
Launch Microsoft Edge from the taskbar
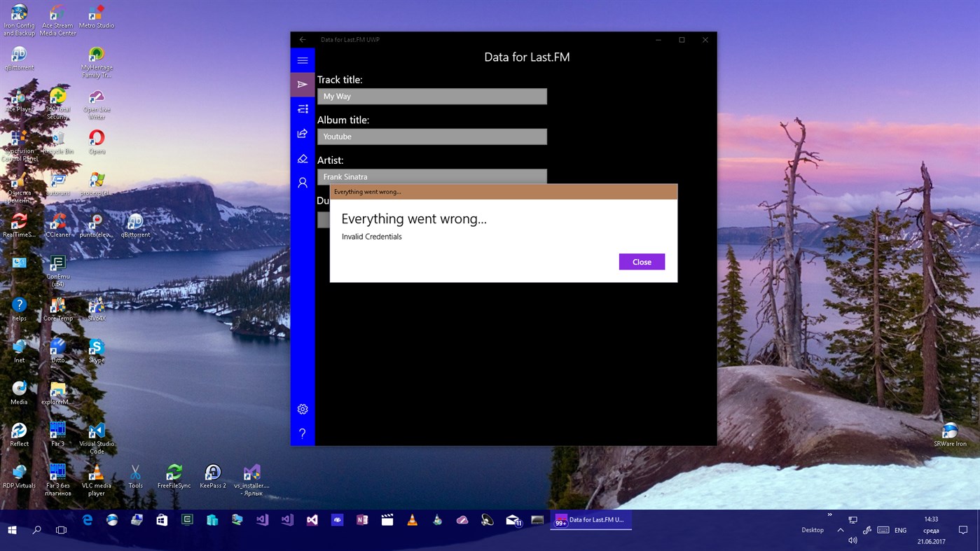tap(88, 520)
